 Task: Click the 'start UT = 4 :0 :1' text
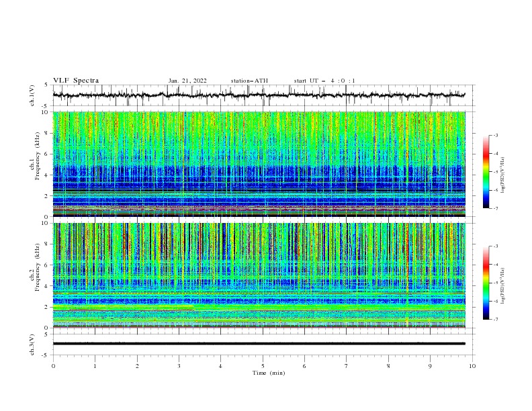tap(324, 81)
